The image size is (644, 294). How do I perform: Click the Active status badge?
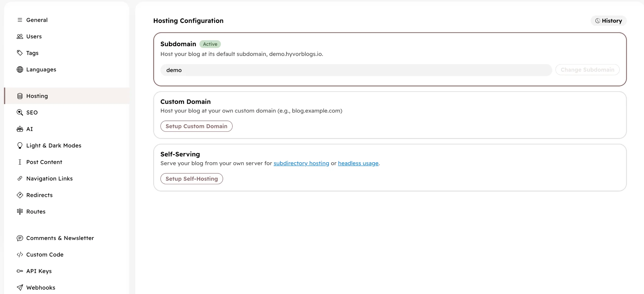210,44
